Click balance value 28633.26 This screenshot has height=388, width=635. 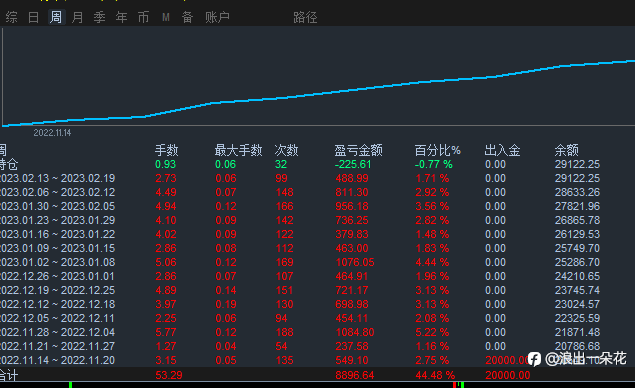pos(577,192)
